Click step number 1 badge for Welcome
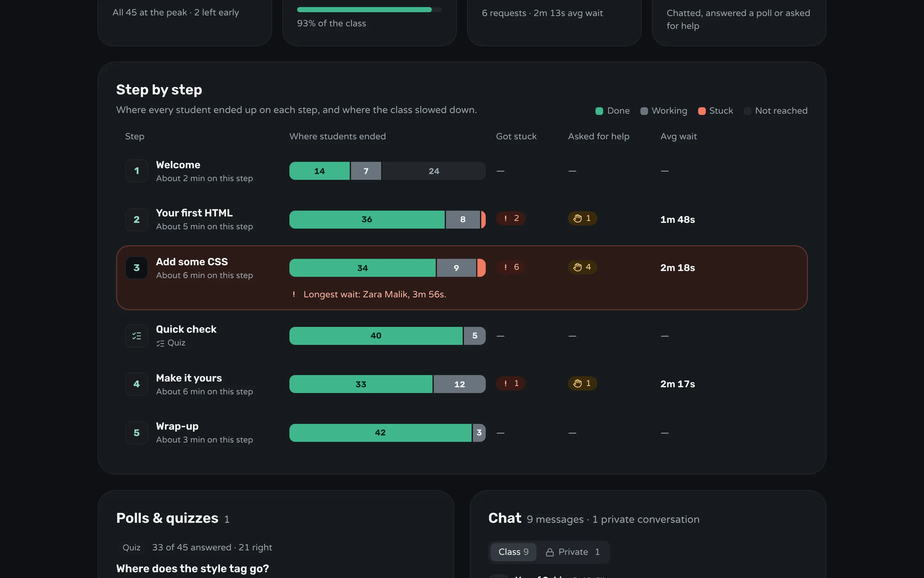Viewport: 924px width, 578px height. [x=137, y=171]
